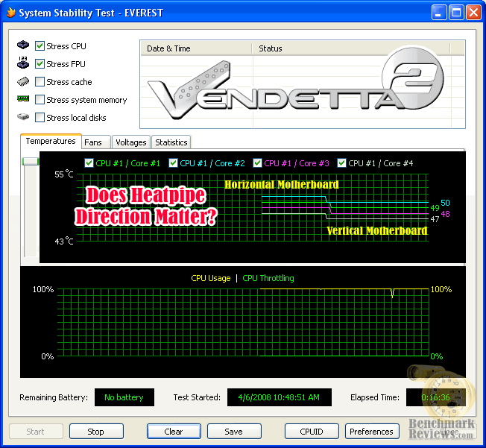486x448 pixels.
Task: Click the cache chip icon beside Stress cache
Action: 23,81
